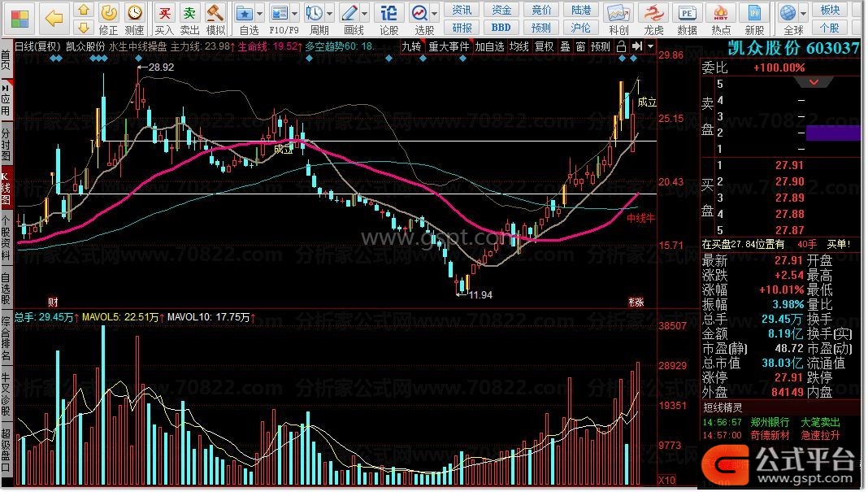Image resolution: width=868 pixels, height=492 pixels.
Task: Click the skip-to-end arrow icon in chart header
Action: pyautogui.click(x=637, y=46)
